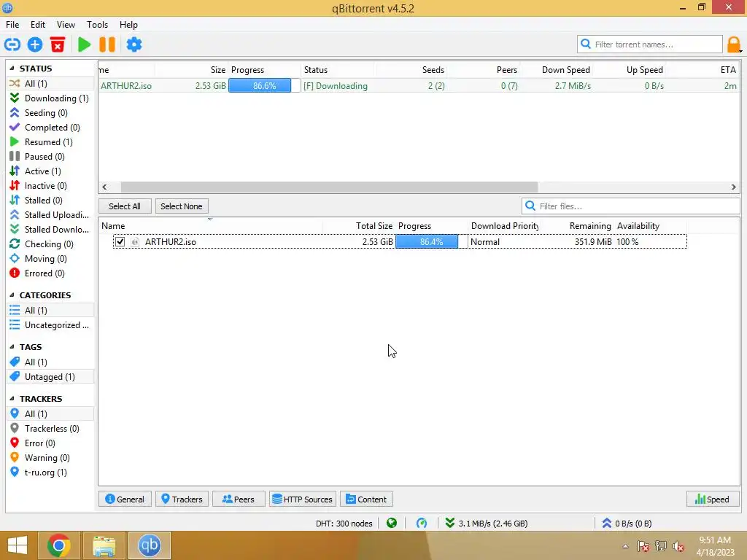This screenshot has height=560, width=747.
Task: Select the Resumed (1) filter
Action: pyautogui.click(x=50, y=142)
